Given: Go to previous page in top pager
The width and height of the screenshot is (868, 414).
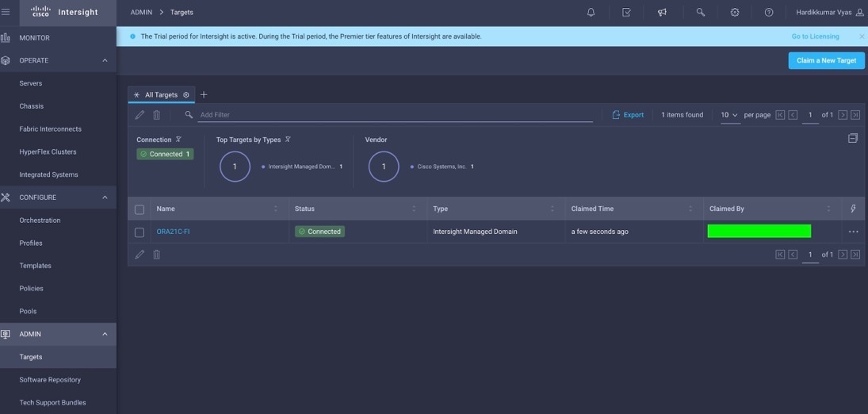Looking at the screenshot, I should 793,115.
